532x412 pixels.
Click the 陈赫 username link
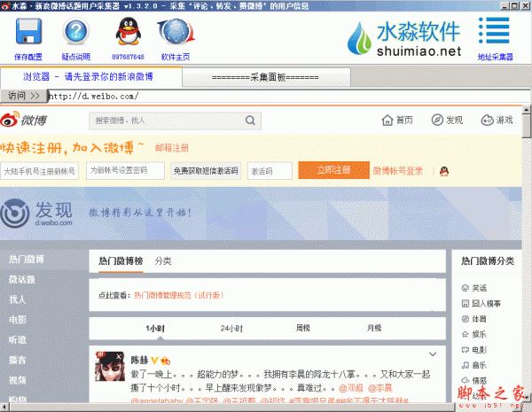click(139, 360)
